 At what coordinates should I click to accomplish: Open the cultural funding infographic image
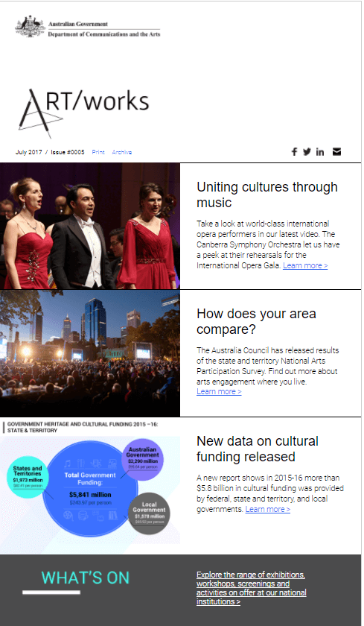click(90, 485)
